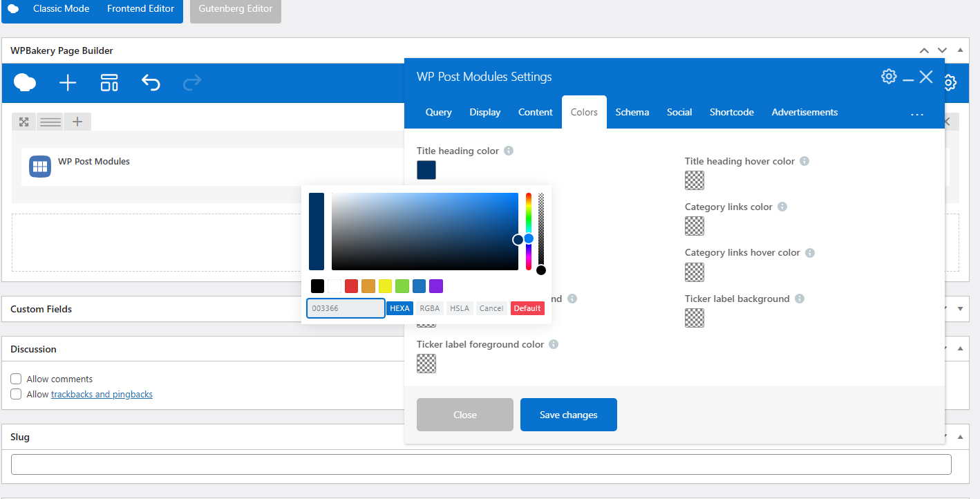Click the hex color input field
The height and width of the screenshot is (499, 980).
pos(346,308)
